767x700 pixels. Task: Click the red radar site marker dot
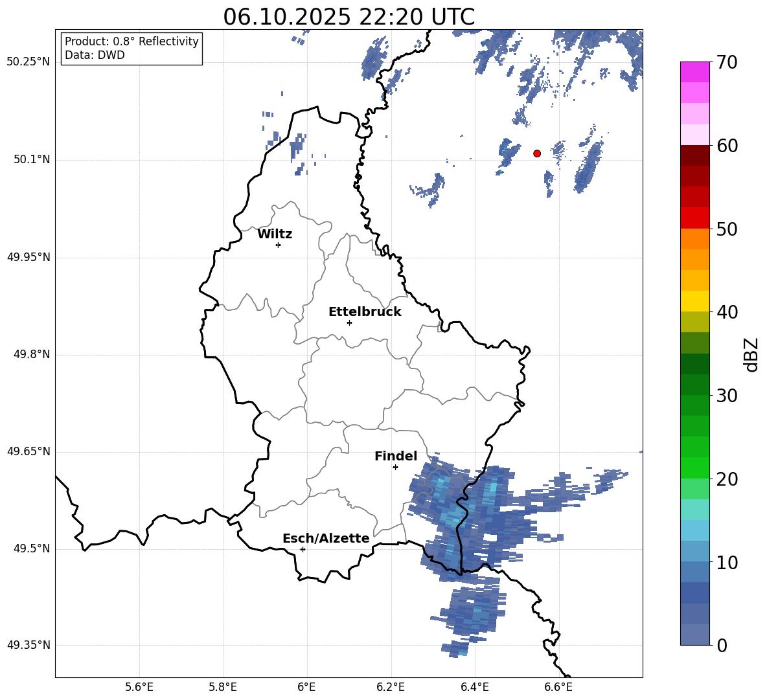point(537,153)
